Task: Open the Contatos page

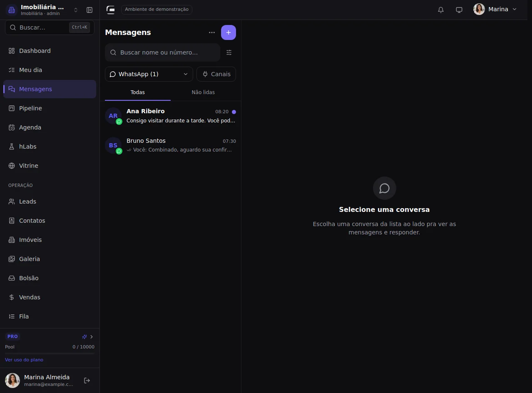Action: click(x=50, y=221)
